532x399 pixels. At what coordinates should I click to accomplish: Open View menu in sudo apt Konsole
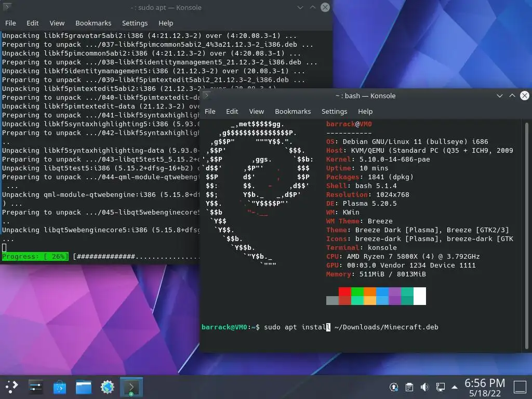coord(57,23)
